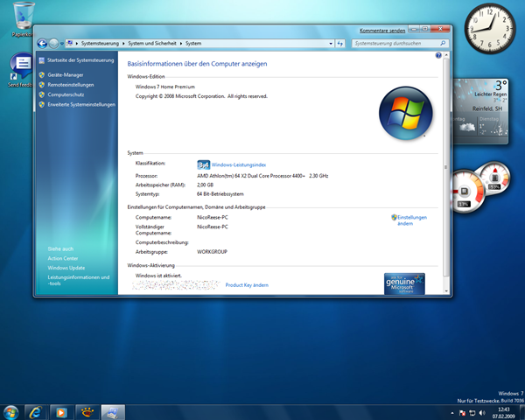
Task: Select the System und Sicherheit breadcrumb
Action: [152, 44]
